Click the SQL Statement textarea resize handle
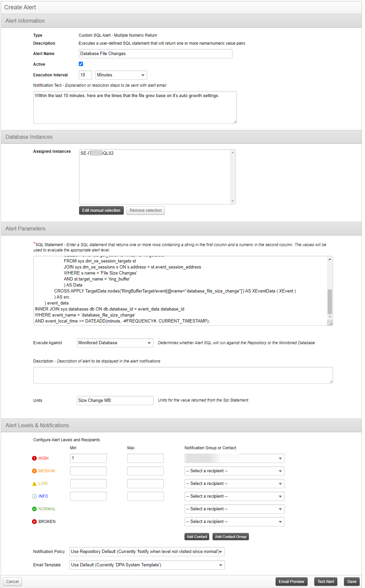 pos(331,324)
